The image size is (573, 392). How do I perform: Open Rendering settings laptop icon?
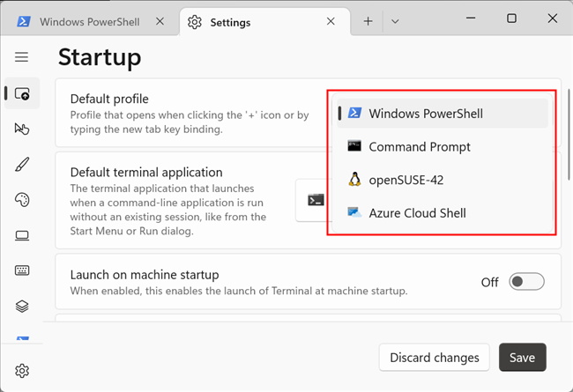(22, 235)
